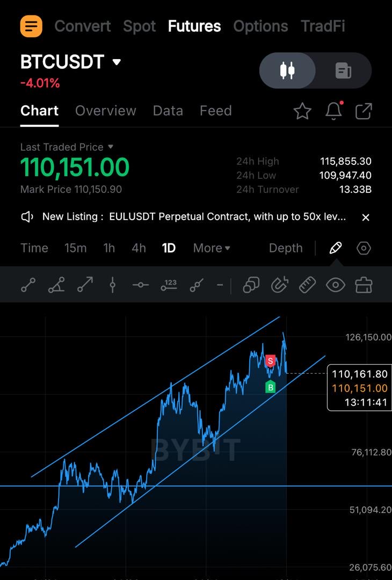The height and width of the screenshot is (580, 392).
Task: Open the Chart sub-tab
Action: pos(40,111)
